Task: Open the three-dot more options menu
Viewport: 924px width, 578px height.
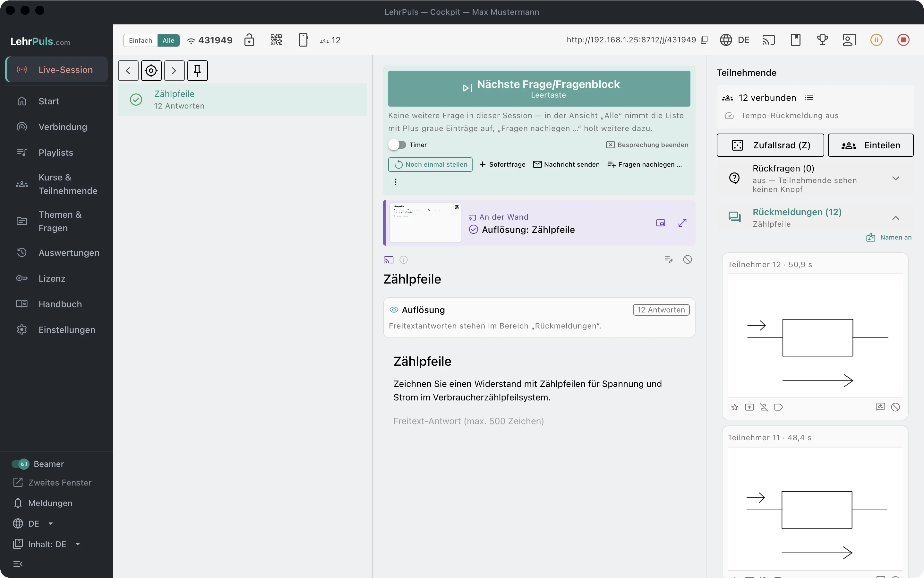Action: click(396, 182)
